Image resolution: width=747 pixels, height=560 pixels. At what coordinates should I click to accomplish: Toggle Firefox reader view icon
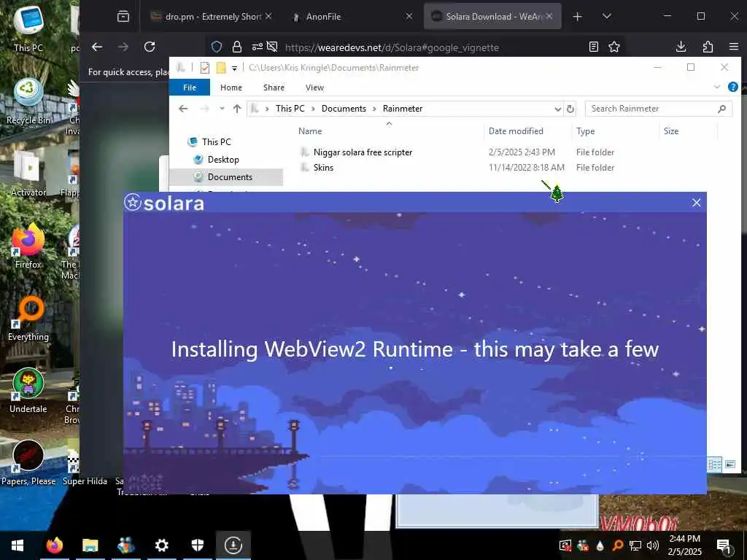point(594,47)
